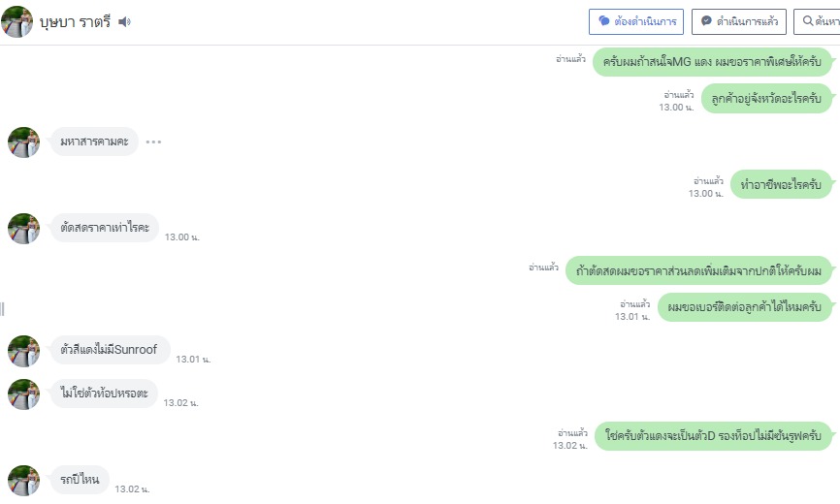The width and height of the screenshot is (840, 504).
Task: Click the message mentioning MG แดง special price
Action: click(712, 62)
